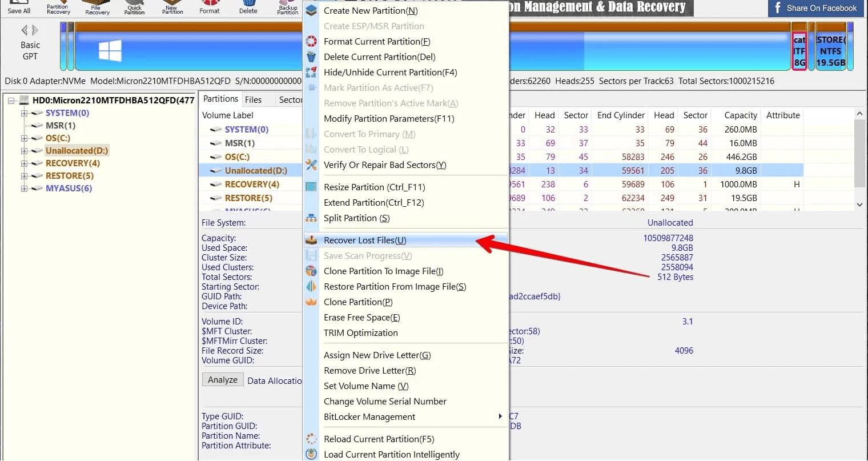Select the Windows OS partition bar

pyautogui.click(x=188, y=50)
